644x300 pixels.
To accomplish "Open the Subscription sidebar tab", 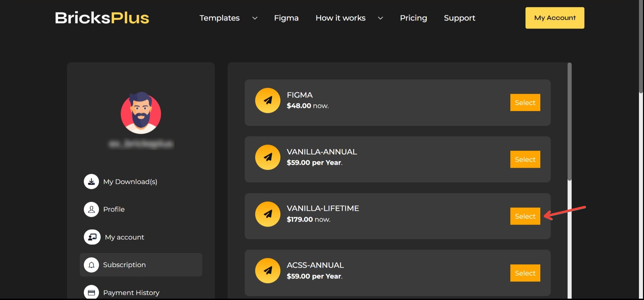I will point(141,265).
